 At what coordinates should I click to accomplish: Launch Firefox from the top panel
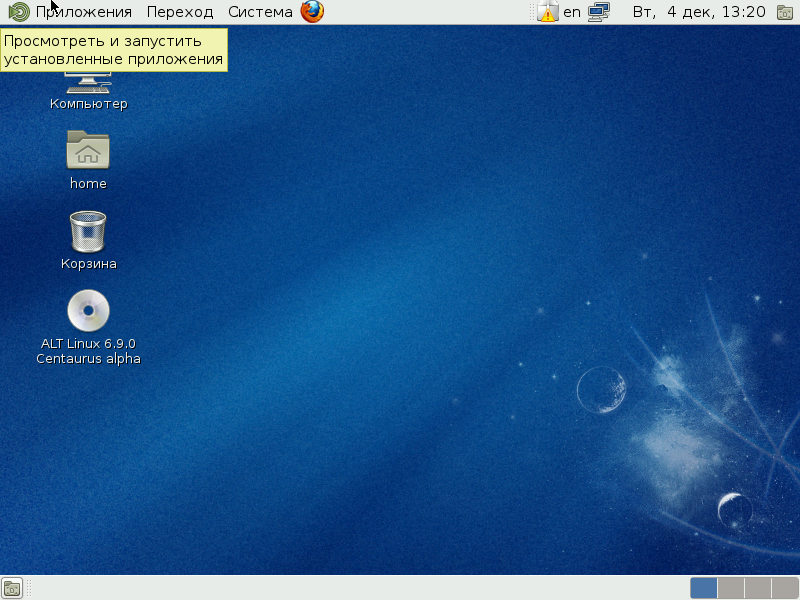coord(313,12)
